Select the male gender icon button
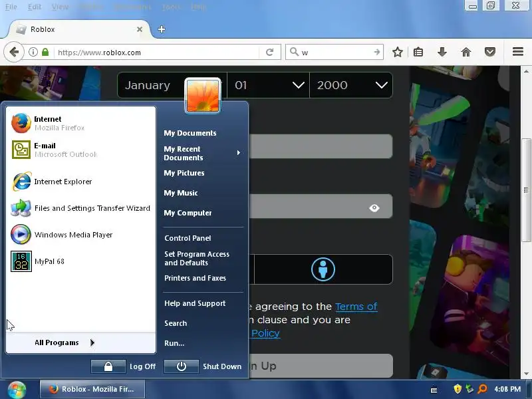 (323, 269)
